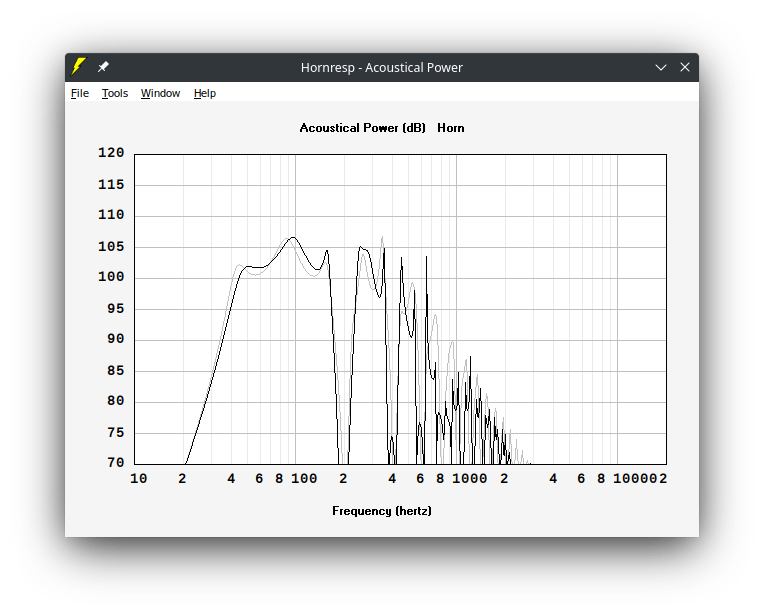Click the 120 value on the dB axis
The image size is (764, 614).
pyautogui.click(x=111, y=153)
